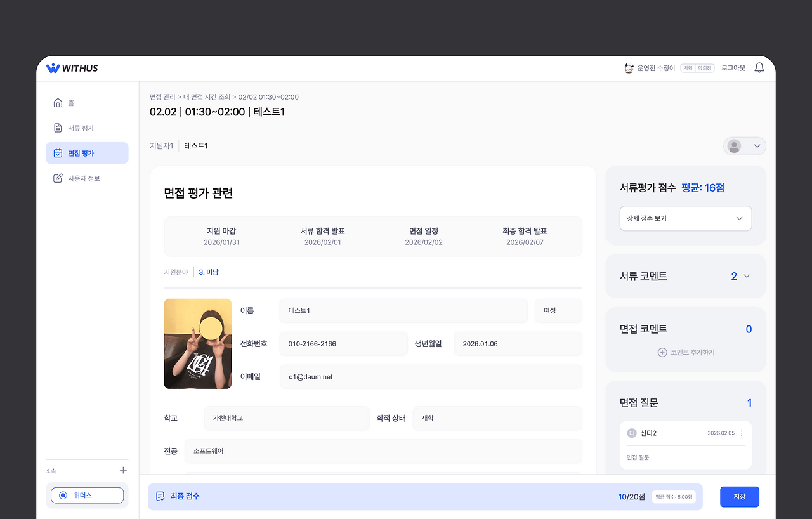Screen dimensions: 812x519
Task: Click the 전공 field 소프트웨어
Action: coord(384,451)
